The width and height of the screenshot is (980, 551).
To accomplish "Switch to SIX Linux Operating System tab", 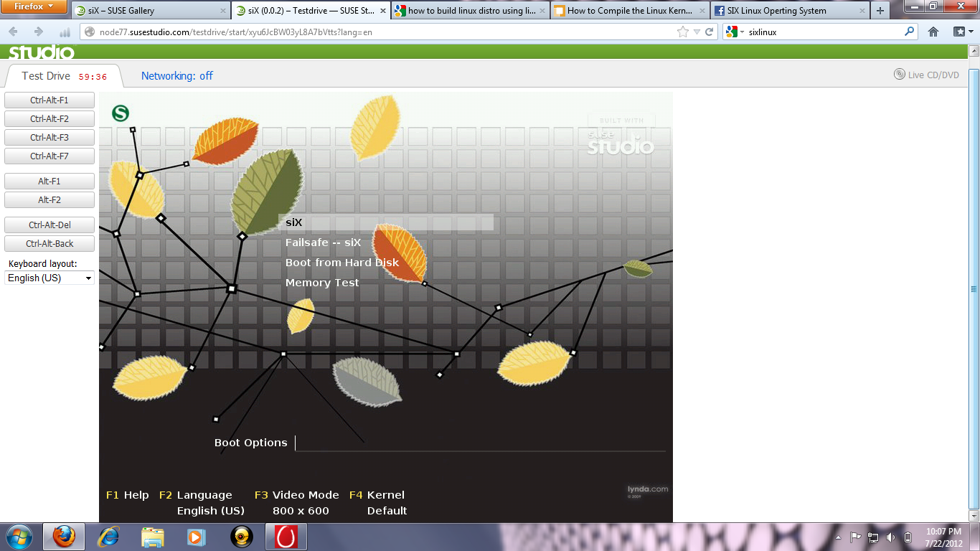I will tap(788, 11).
